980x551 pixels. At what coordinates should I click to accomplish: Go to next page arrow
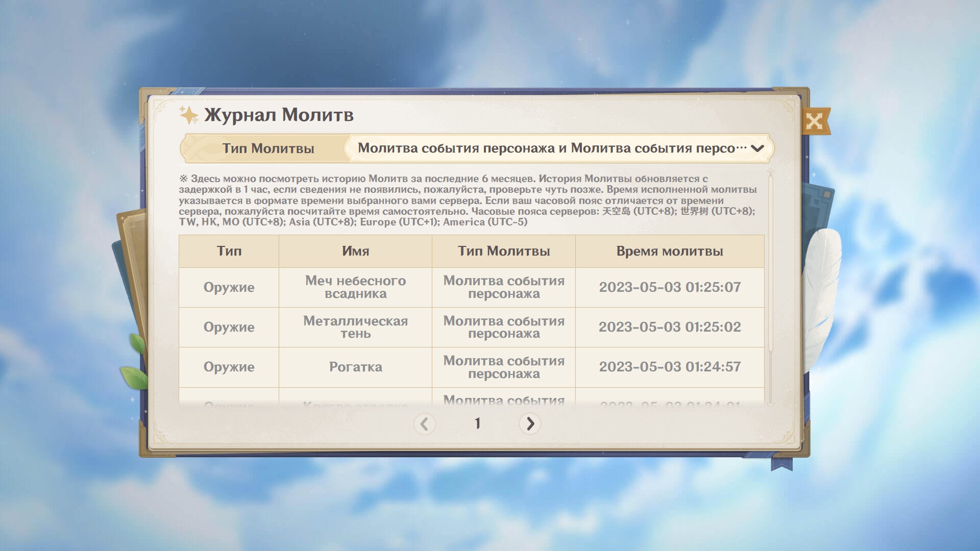coord(530,423)
